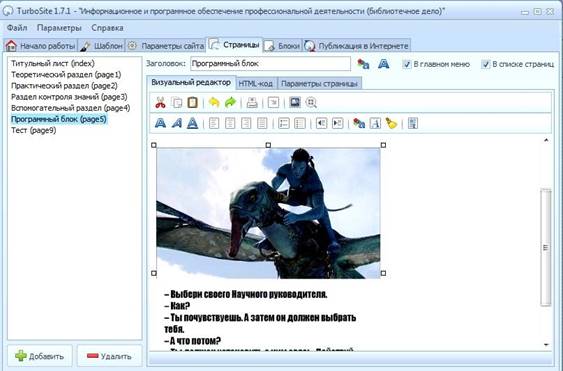Toggle the 'В главном меню' checkbox
The image size is (563, 371).
(x=407, y=65)
